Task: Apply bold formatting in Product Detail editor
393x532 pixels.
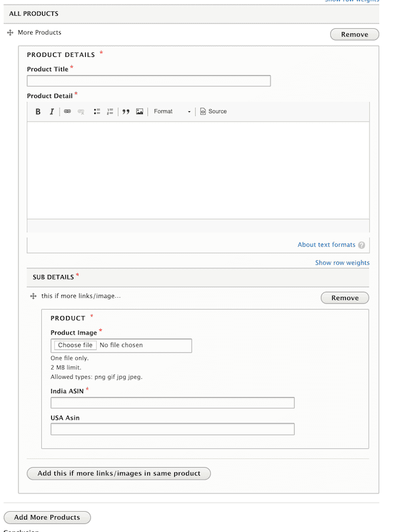Action: pyautogui.click(x=37, y=111)
